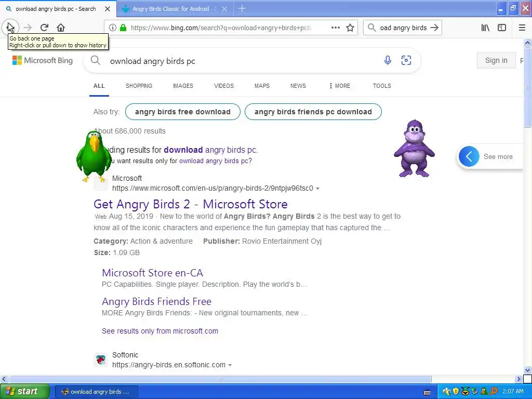Switch to IMAGES results
This screenshot has width=532, height=399.
(183, 86)
